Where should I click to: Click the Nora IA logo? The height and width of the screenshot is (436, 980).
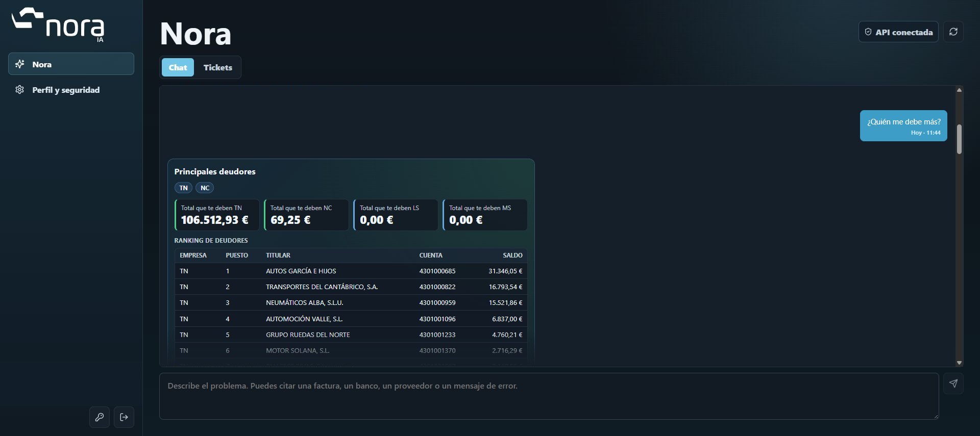pos(58,25)
